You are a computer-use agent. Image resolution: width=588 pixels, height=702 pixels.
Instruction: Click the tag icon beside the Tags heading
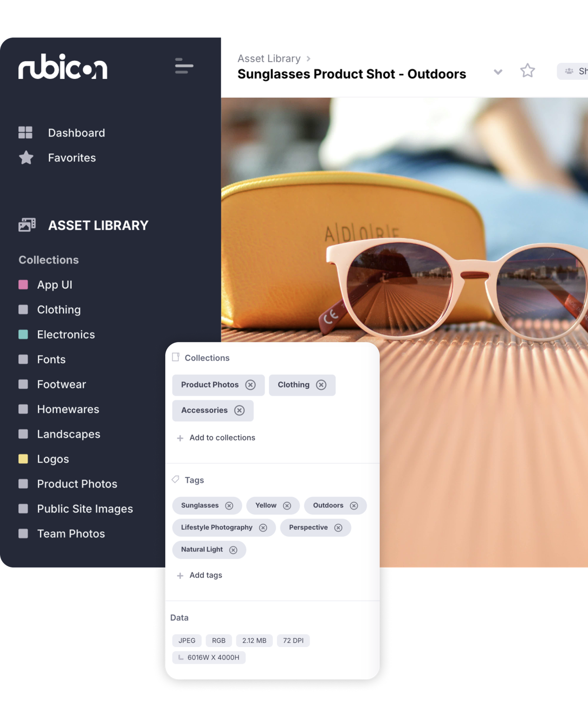coord(175,479)
